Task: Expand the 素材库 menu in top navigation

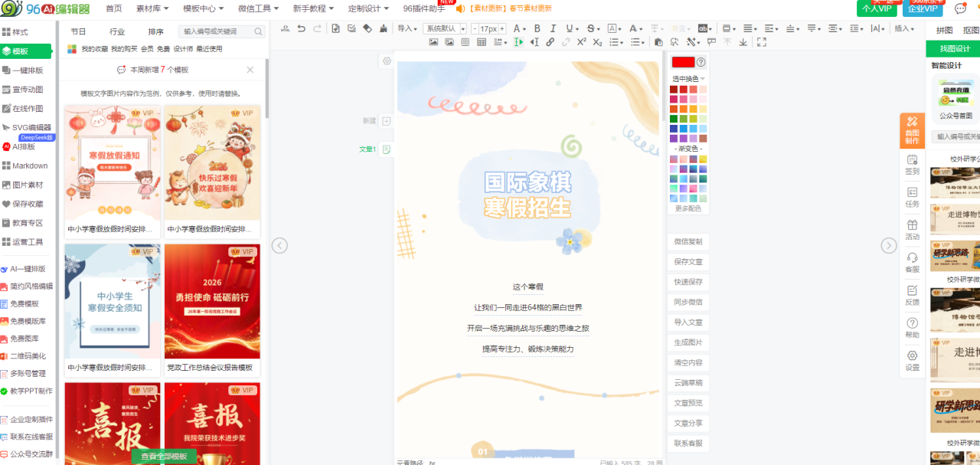Action: coord(152,8)
